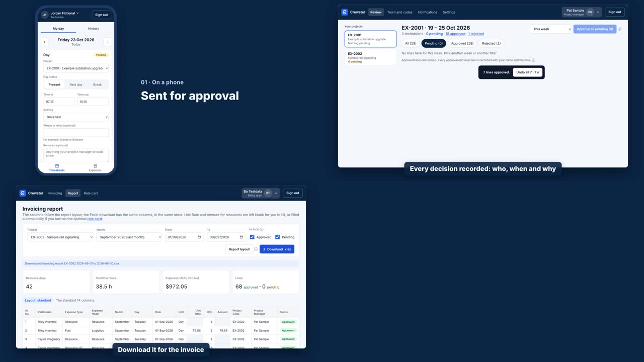Open the Rate card tab
This screenshot has height=362, width=644.
[91, 193]
